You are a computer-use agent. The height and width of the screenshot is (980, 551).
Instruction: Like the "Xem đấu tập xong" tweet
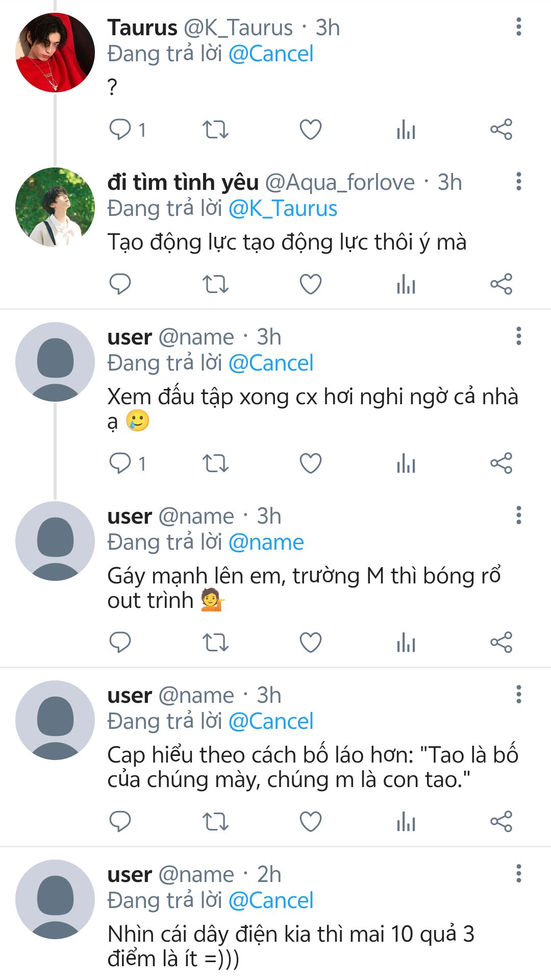click(310, 463)
